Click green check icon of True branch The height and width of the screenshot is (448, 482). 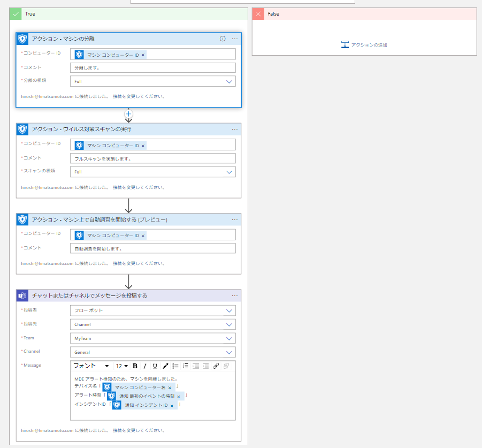[16, 14]
